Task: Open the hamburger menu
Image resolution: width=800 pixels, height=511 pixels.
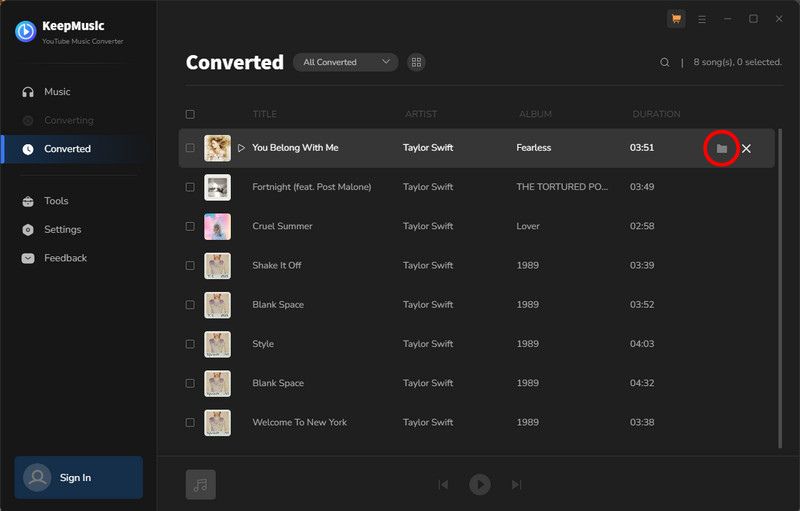Action: [702, 19]
